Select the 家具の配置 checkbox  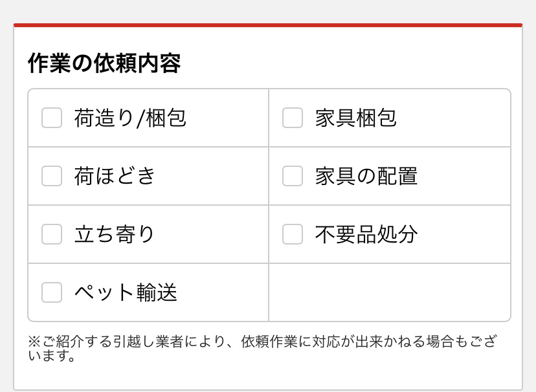(x=293, y=176)
